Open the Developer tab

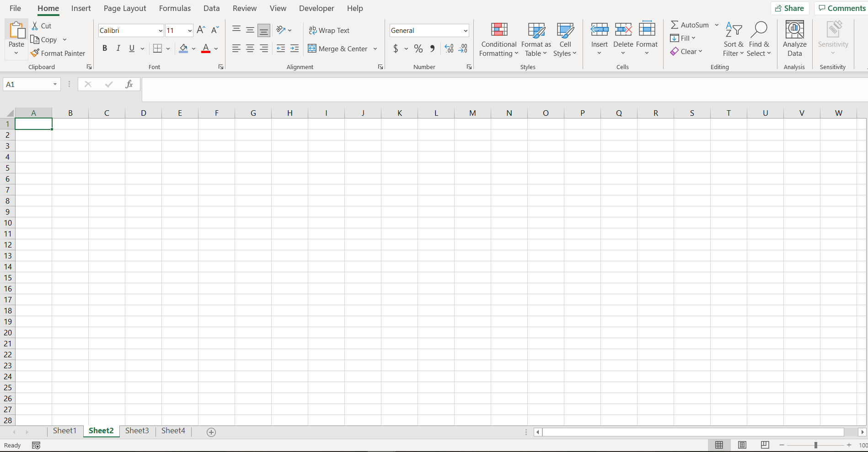316,8
